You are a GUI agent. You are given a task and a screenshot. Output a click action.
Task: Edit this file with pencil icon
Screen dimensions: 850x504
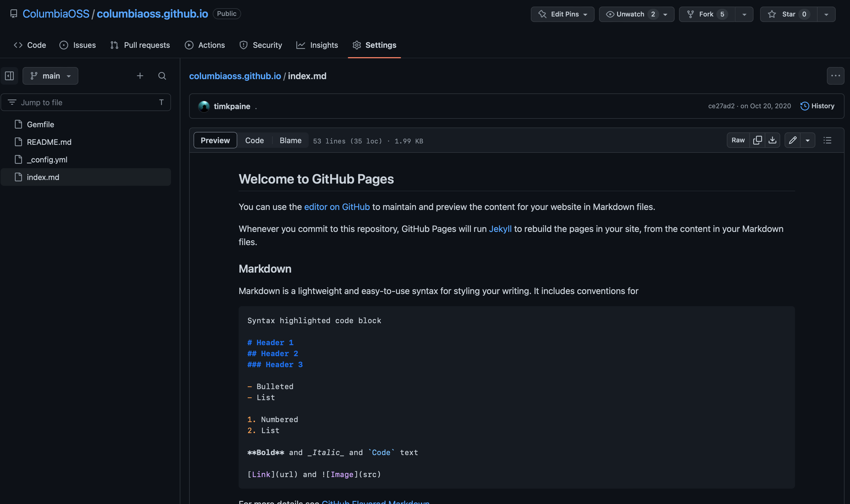coord(792,140)
